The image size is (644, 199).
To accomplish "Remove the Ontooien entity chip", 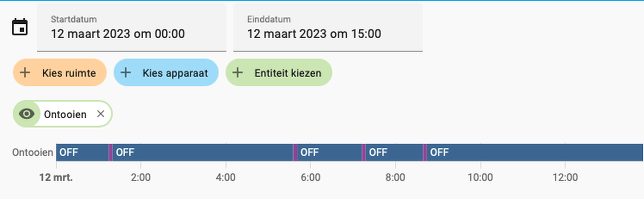I will pos(101,114).
